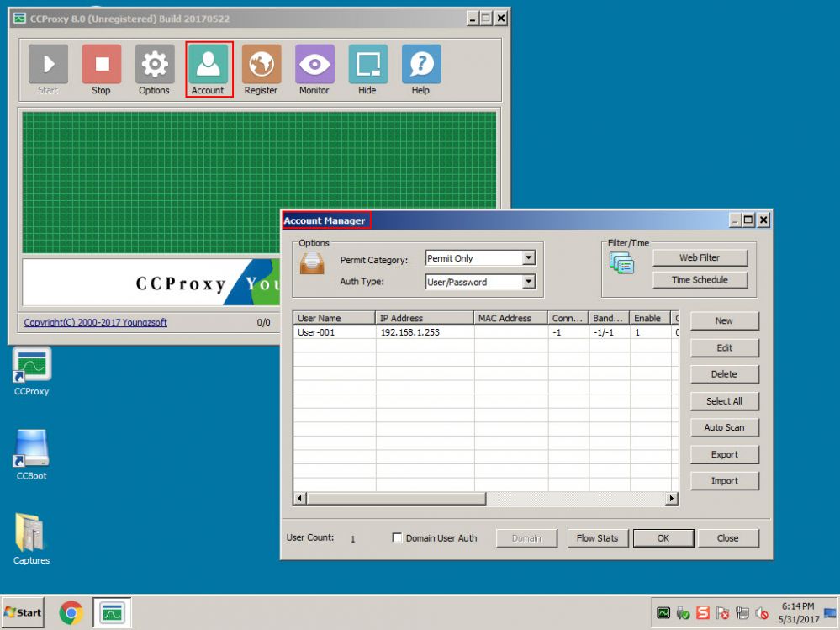Screen dimensions: 840x630
Task: Click the Edit account button
Action: click(724, 347)
